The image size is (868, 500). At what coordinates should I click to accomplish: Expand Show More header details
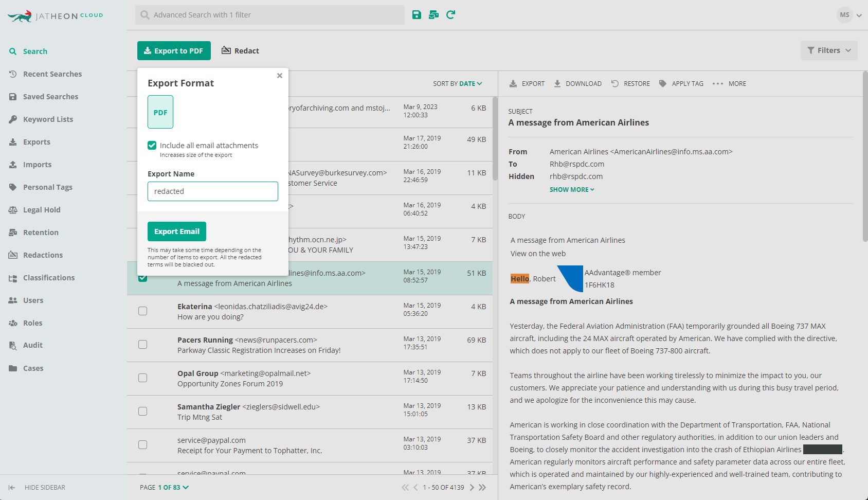pyautogui.click(x=572, y=190)
